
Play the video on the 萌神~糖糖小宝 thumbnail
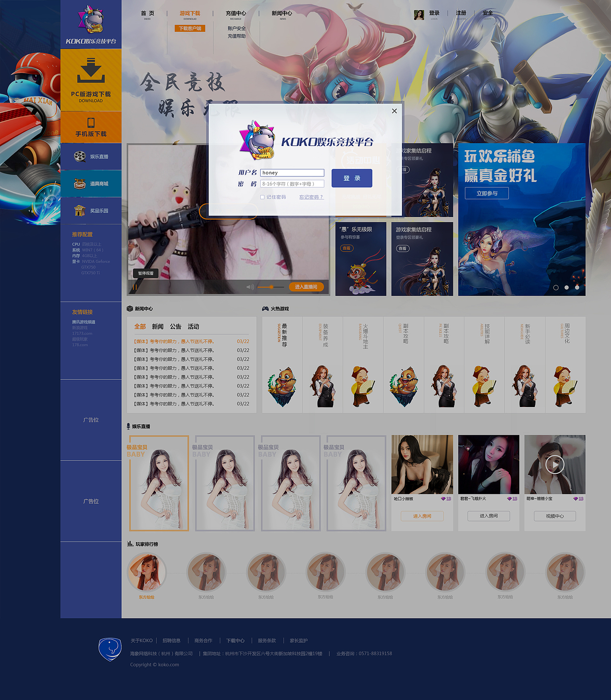pyautogui.click(x=555, y=464)
